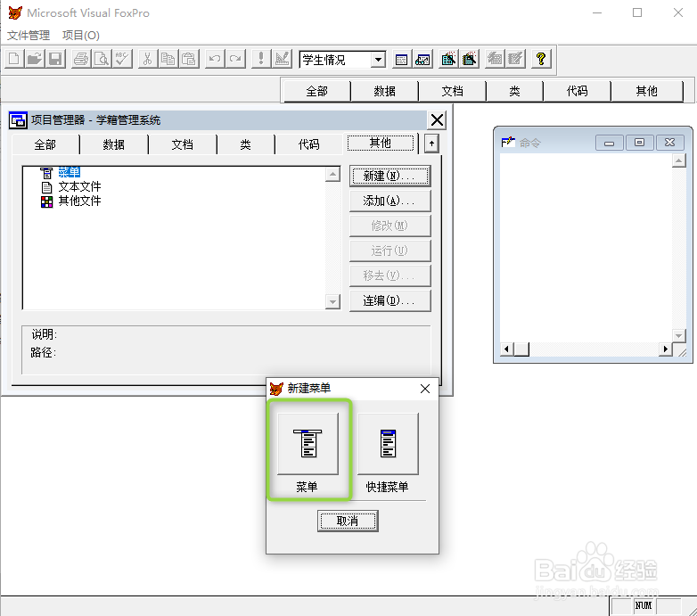The height and width of the screenshot is (616, 697).
Task: Click the 命令 window scroll-up arrow
Action: click(x=679, y=160)
